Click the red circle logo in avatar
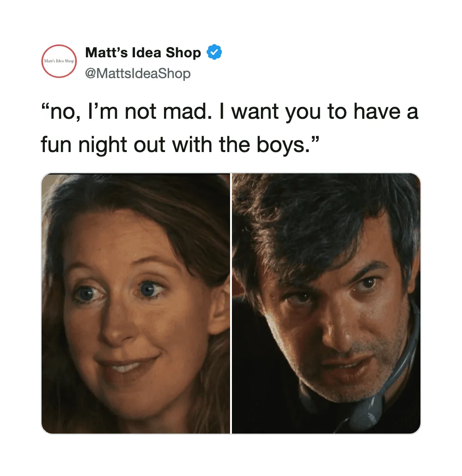Screen dimensions: 462x476 click(x=59, y=61)
